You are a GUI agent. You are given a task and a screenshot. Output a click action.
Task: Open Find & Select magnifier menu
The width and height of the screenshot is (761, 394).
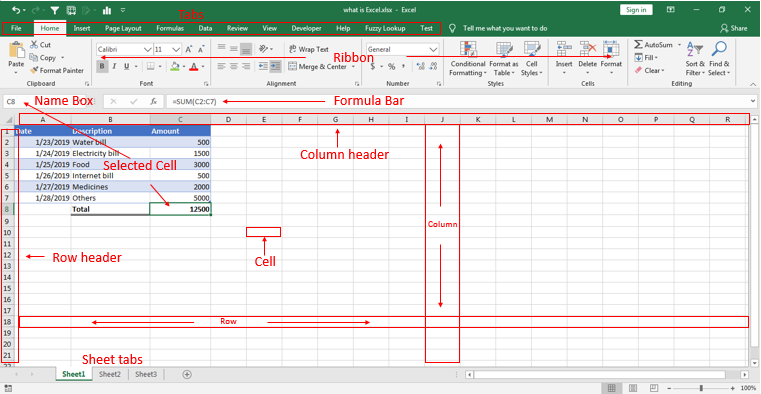pyautogui.click(x=719, y=59)
